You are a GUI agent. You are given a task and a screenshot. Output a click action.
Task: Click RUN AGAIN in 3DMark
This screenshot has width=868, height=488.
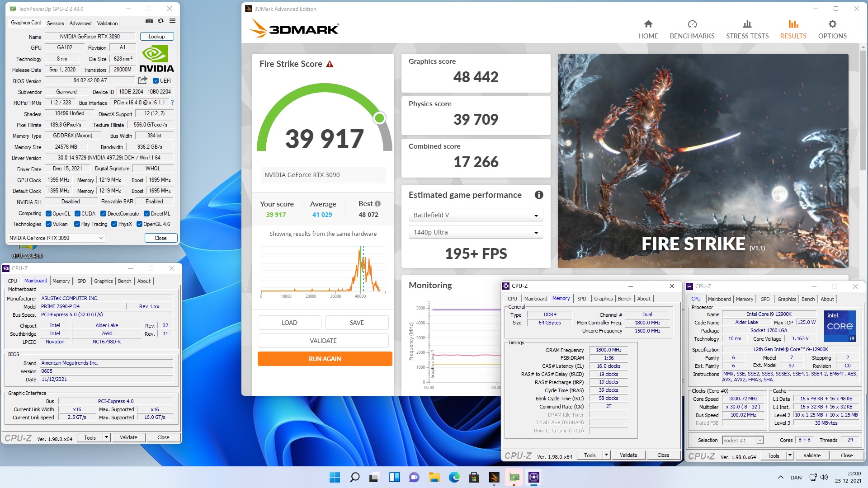(x=325, y=359)
